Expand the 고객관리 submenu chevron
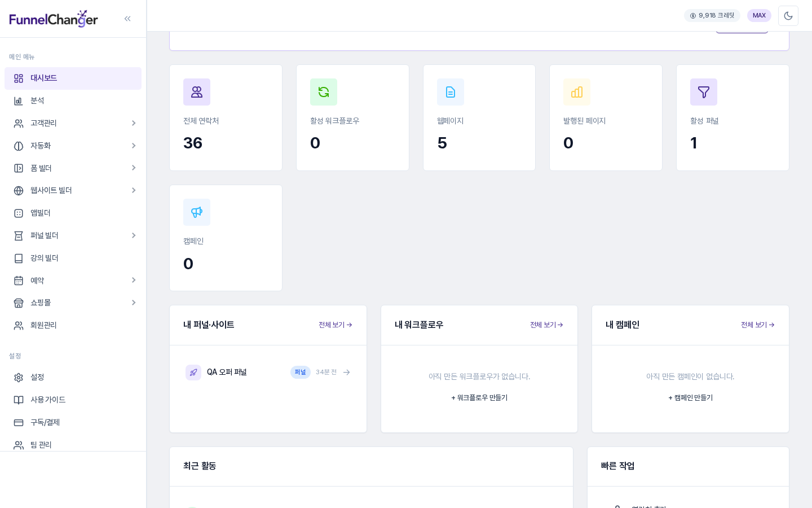 coord(134,123)
